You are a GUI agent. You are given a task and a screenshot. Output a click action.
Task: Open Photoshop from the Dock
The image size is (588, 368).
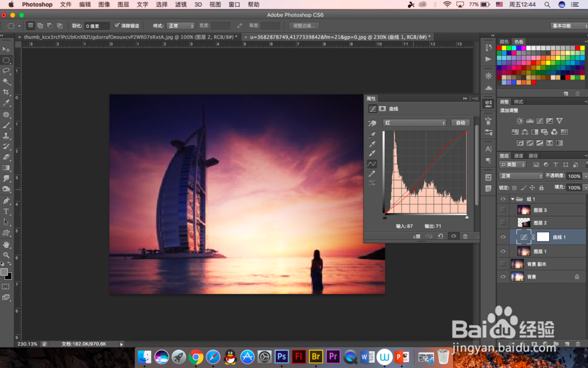(x=281, y=356)
